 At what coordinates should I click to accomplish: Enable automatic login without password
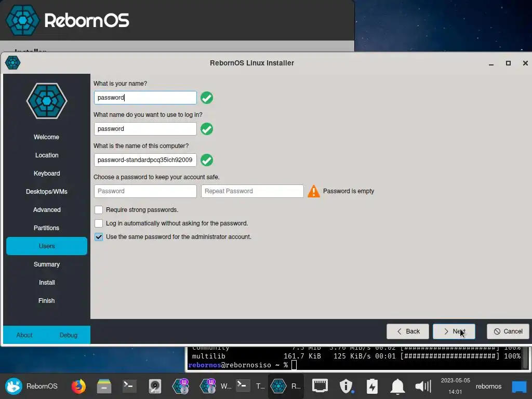pos(99,223)
